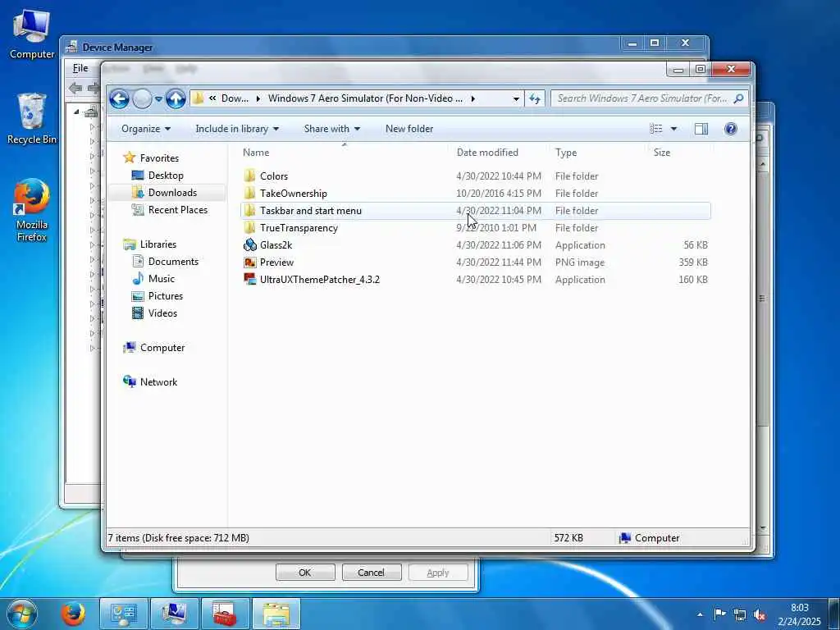
Task: Click Computer in the navigation pane
Action: (162, 348)
